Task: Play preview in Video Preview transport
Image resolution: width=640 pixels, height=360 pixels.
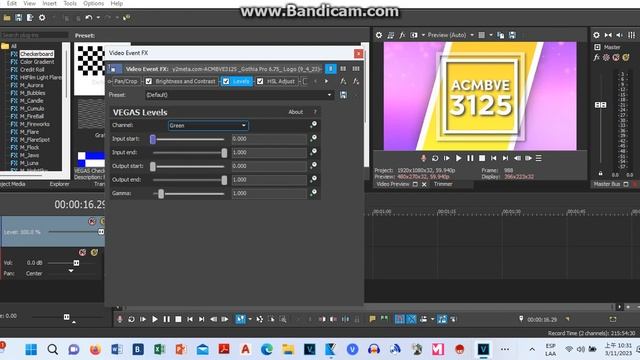Action: pyautogui.click(x=458, y=158)
